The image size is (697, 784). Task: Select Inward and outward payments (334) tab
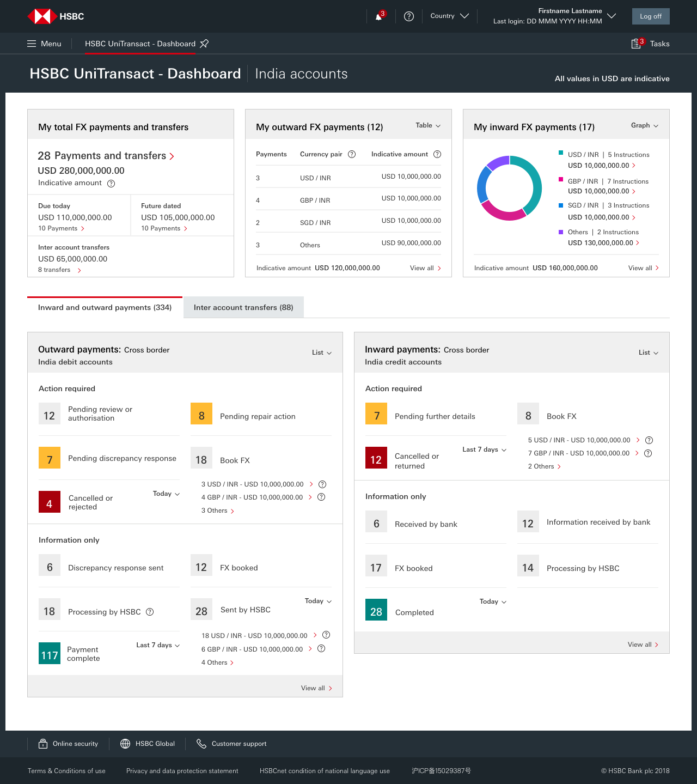(105, 307)
